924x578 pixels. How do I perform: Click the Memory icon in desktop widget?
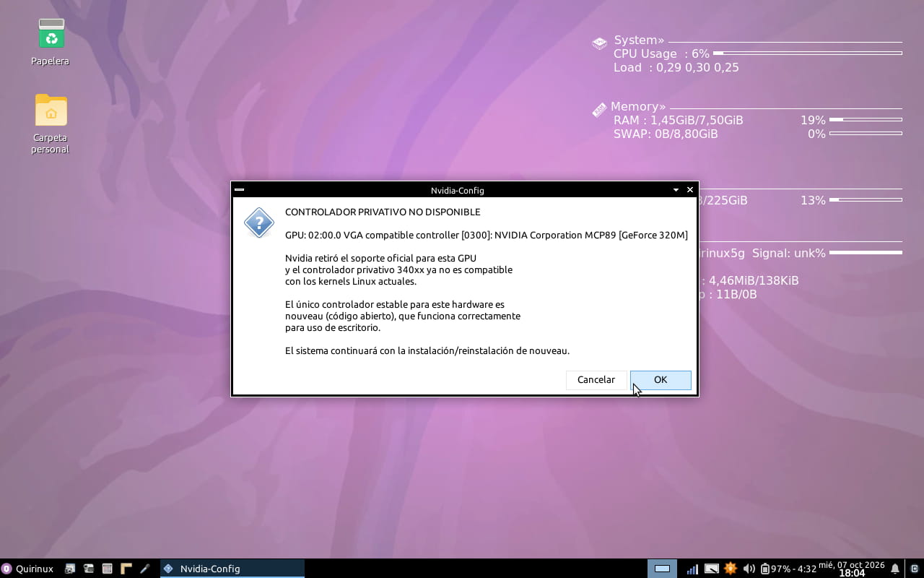[599, 110]
